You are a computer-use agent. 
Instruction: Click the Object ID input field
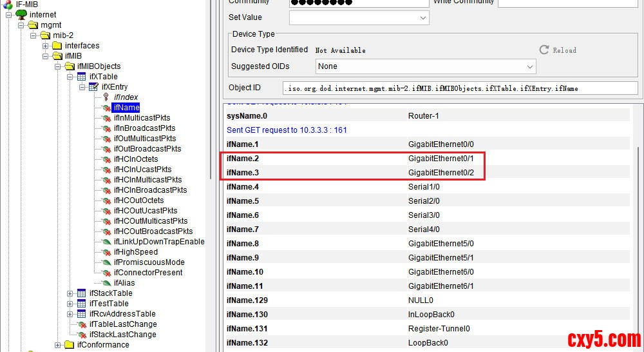[459, 88]
